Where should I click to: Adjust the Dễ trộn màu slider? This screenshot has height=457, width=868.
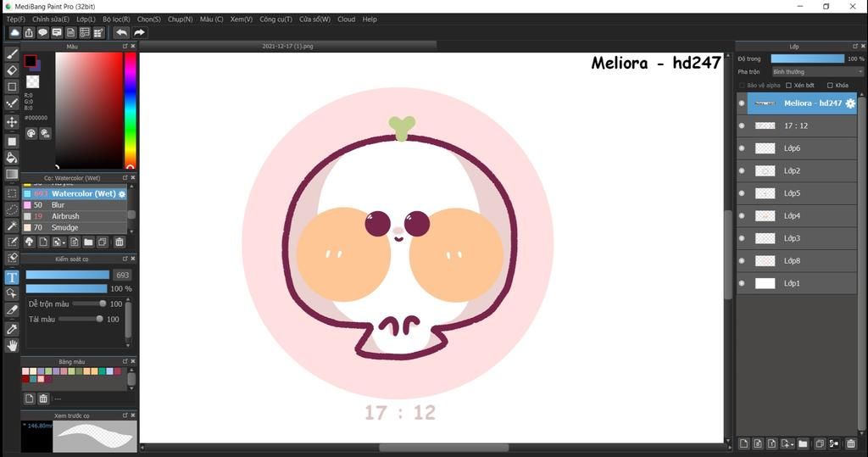tap(90, 304)
